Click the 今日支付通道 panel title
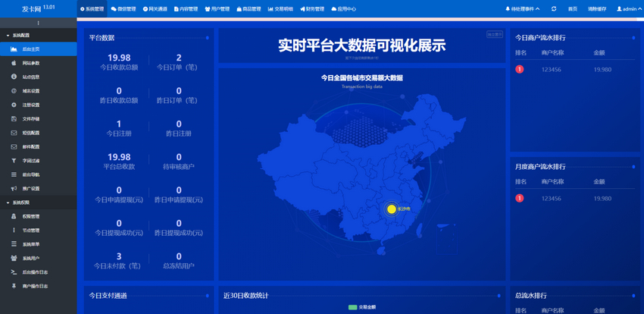This screenshot has width=644, height=314. click(108, 296)
